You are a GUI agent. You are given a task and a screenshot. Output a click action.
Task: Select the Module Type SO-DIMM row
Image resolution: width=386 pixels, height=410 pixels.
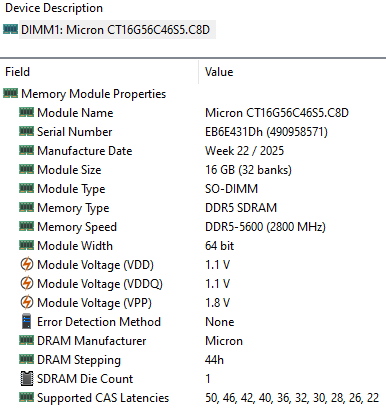pyautogui.click(x=193, y=189)
